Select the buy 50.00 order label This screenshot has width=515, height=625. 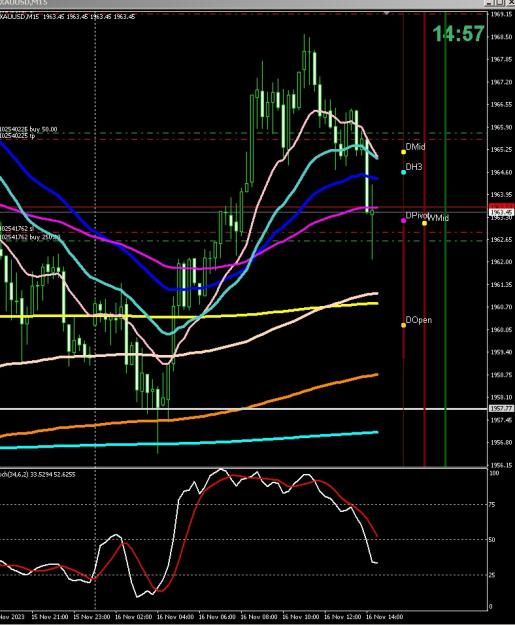point(29,130)
